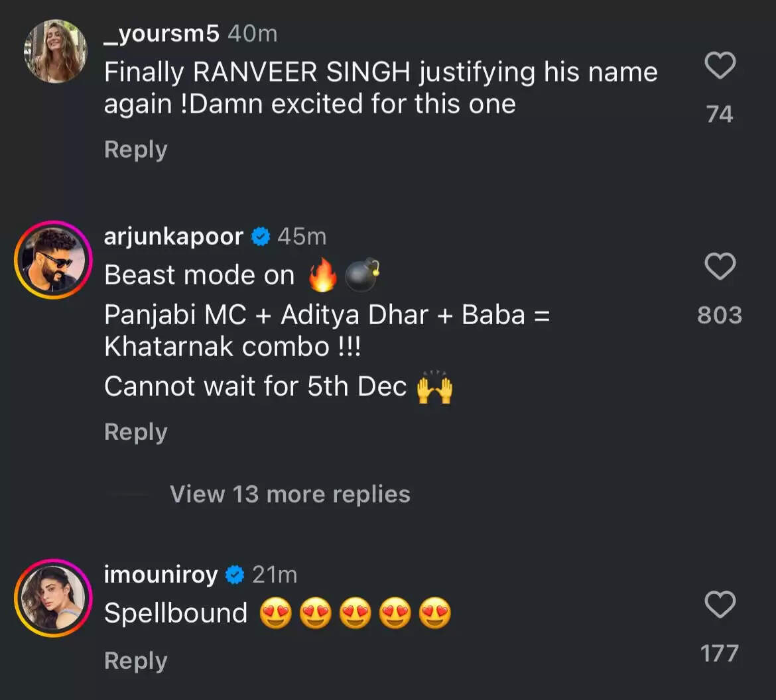Image resolution: width=776 pixels, height=700 pixels.
Task: Open arjunkapoor's profile picture story
Action: point(52,258)
